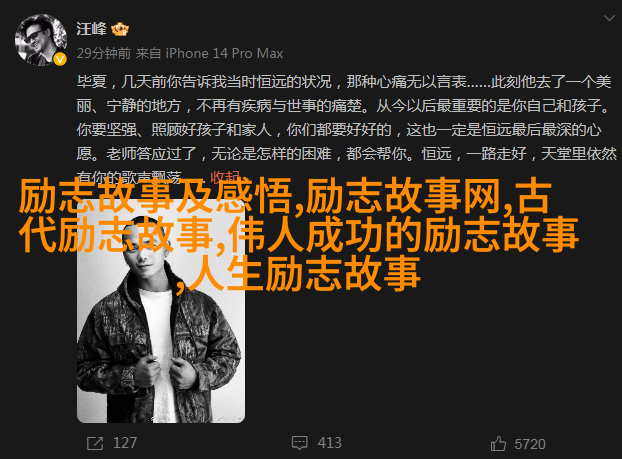This screenshot has height=459, width=622.
Task: Click the 29分钟前 timestamp
Action: (104, 53)
